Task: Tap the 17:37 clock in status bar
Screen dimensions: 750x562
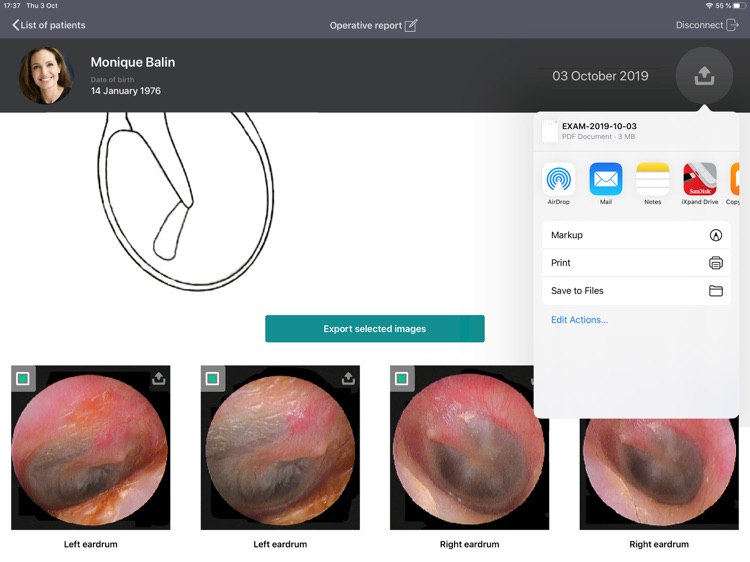Action: (12, 6)
